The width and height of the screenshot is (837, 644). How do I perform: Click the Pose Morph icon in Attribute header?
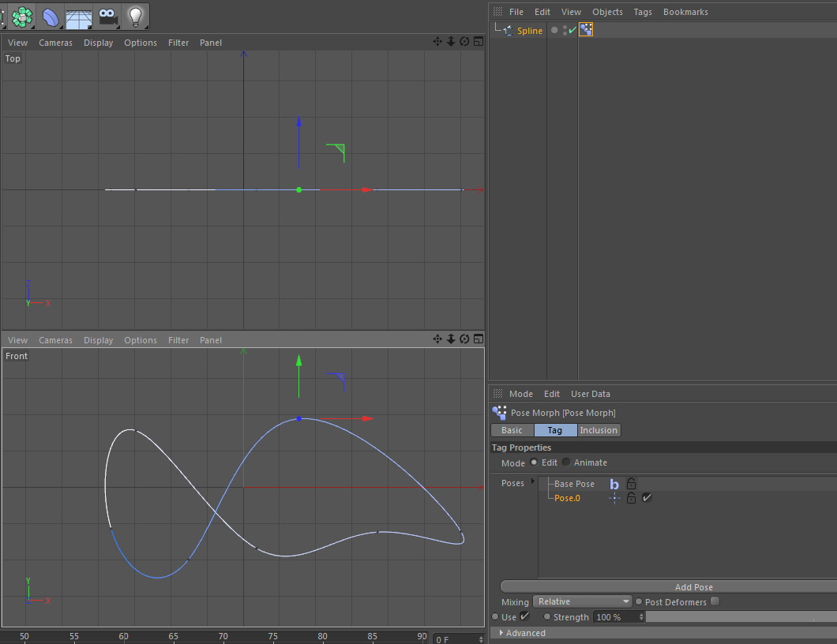pos(499,413)
